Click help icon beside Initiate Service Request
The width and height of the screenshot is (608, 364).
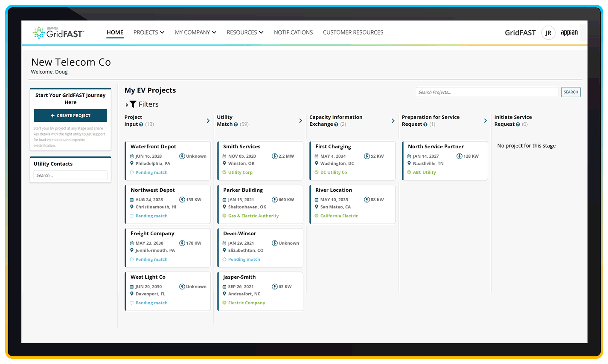[518, 124]
